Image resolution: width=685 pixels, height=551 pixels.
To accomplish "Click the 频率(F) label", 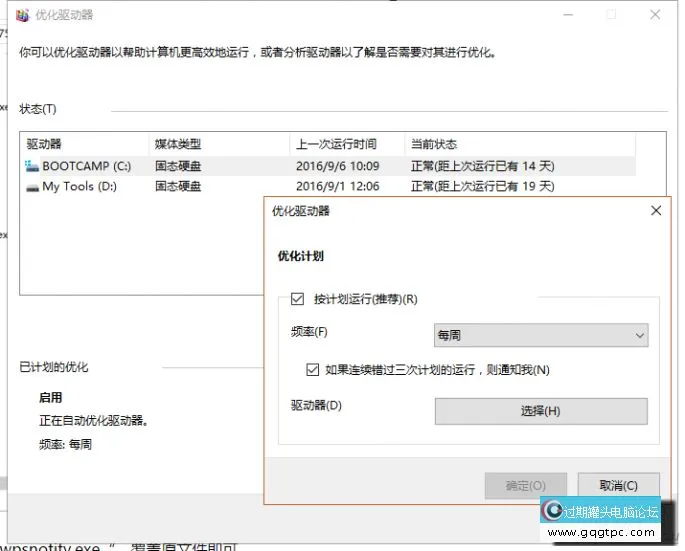I will coord(309,332).
